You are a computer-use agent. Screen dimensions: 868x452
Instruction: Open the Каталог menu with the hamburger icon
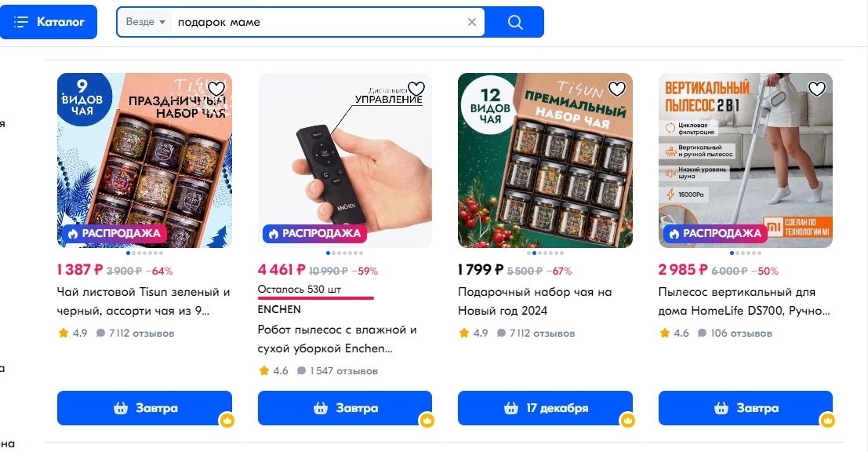pos(21,22)
